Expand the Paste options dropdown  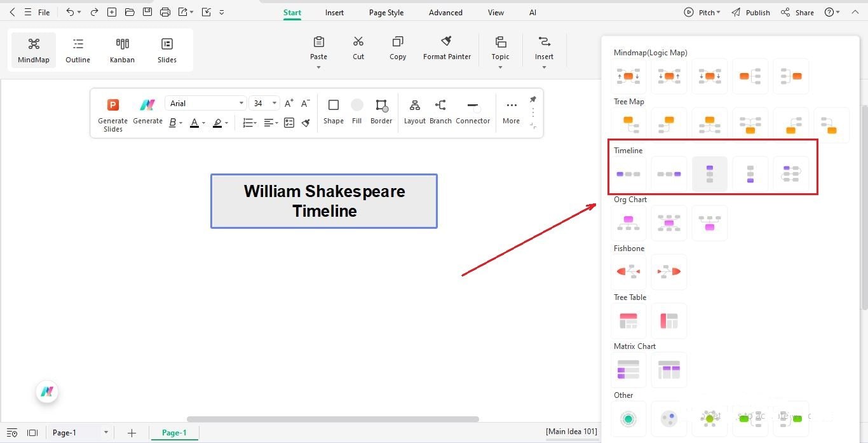(x=318, y=67)
